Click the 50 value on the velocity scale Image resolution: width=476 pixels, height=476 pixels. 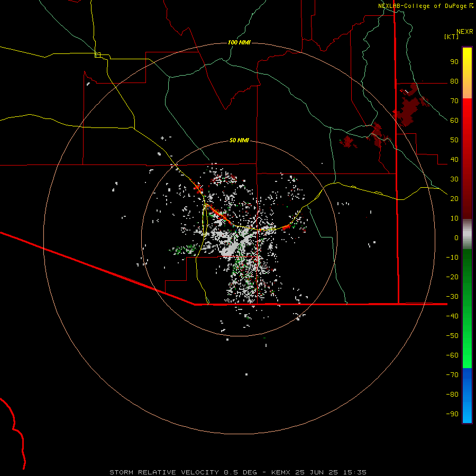coord(454,140)
